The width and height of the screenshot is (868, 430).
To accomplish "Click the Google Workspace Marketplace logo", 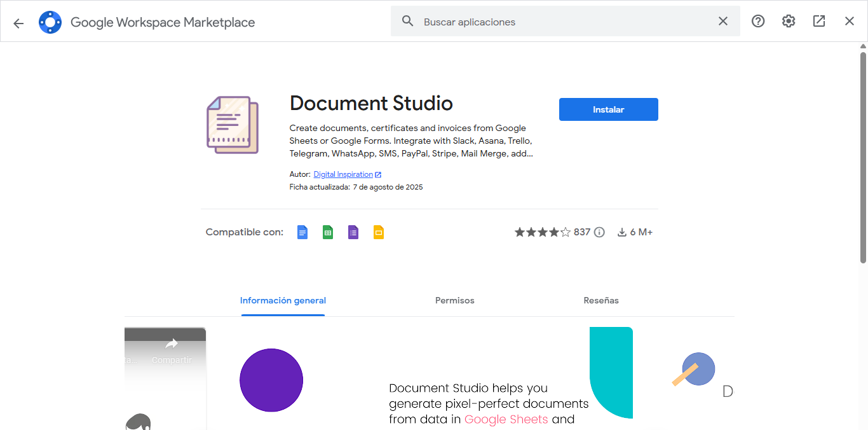I will 50,21.
